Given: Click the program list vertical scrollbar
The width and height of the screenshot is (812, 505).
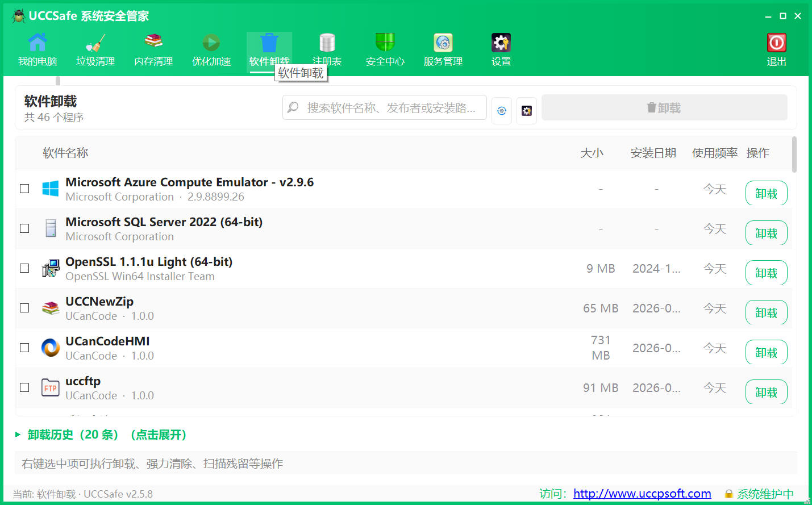Looking at the screenshot, I should click(x=794, y=154).
